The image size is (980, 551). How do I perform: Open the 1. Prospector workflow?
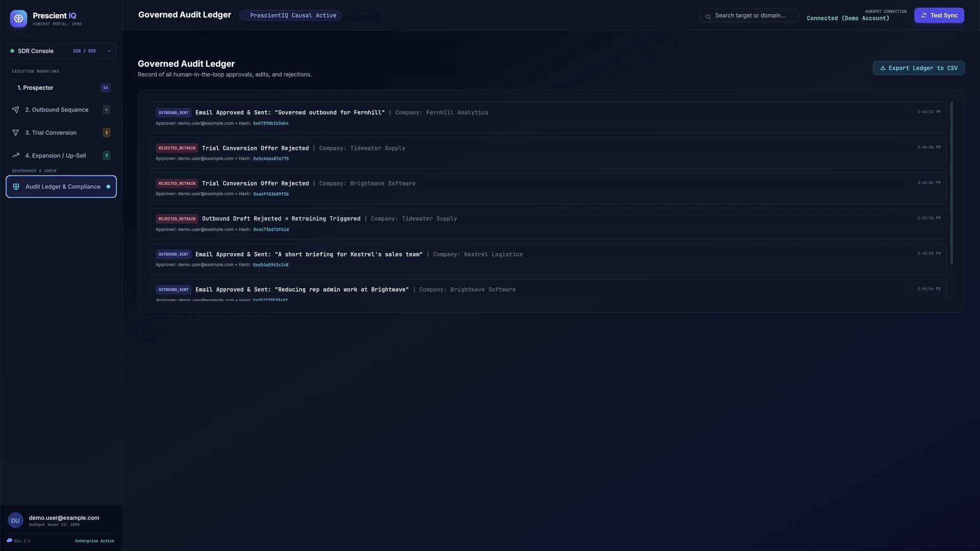click(61, 88)
